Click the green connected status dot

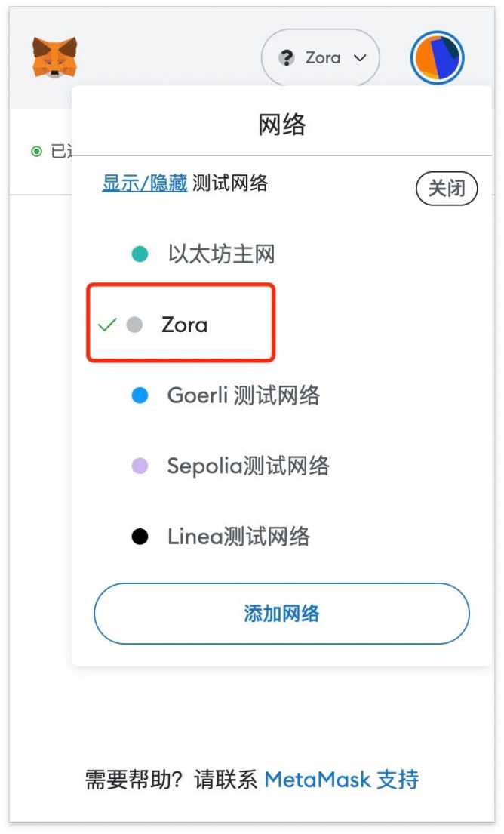click(36, 152)
